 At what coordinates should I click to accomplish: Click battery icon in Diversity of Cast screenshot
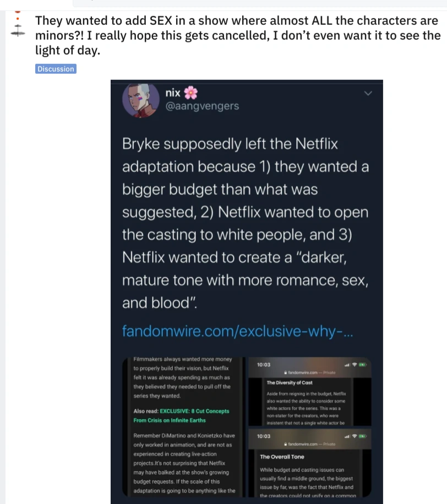point(362,365)
